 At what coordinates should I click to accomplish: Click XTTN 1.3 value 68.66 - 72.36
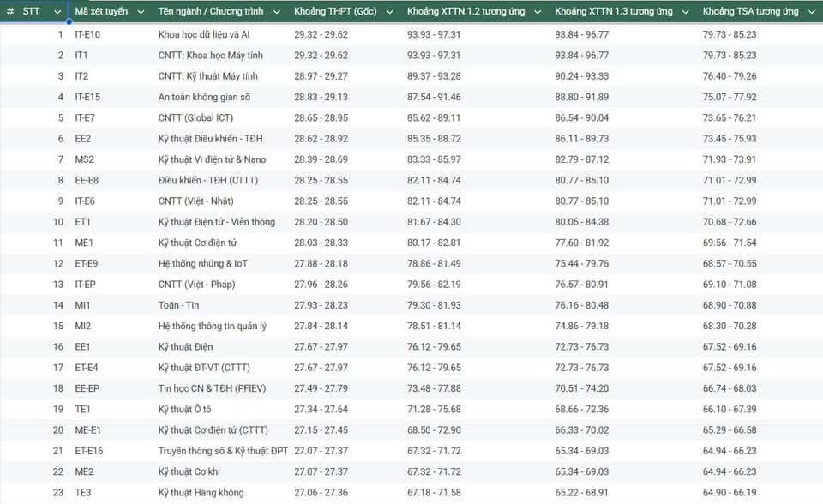tap(582, 409)
